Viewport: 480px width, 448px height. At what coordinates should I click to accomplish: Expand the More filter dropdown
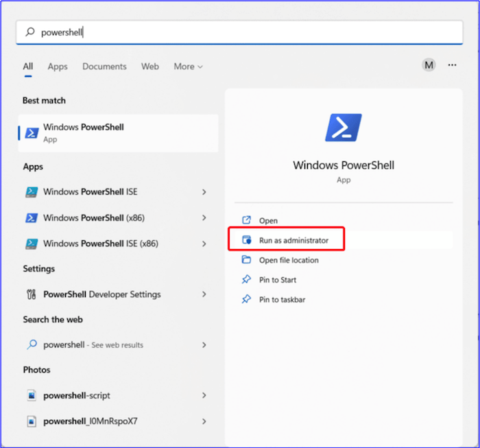pyautogui.click(x=188, y=67)
